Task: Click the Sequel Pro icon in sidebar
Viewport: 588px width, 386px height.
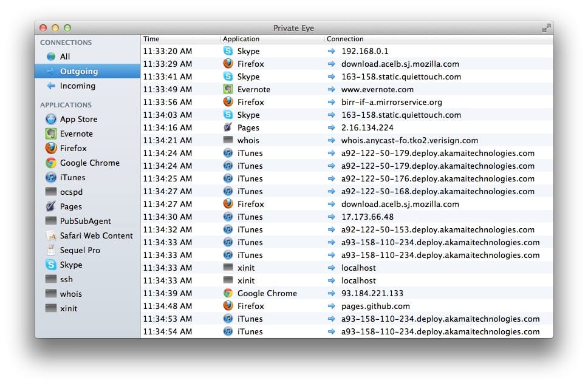Action: 50,250
